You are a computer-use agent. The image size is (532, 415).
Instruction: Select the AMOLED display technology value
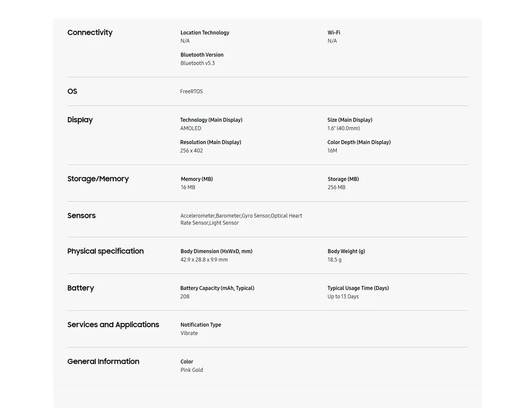190,128
